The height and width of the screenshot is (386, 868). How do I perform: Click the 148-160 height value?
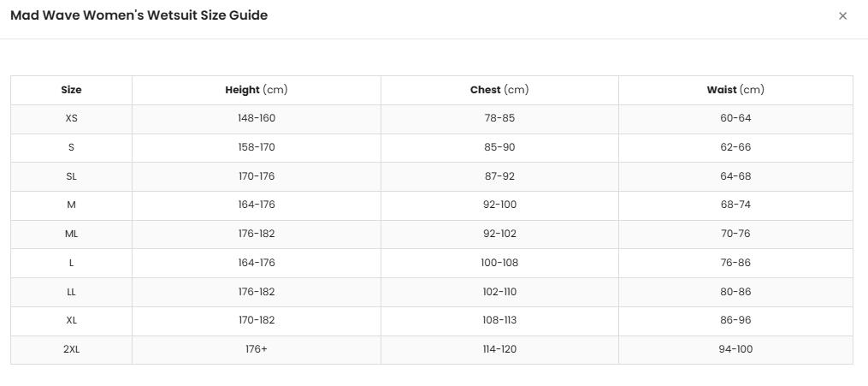(x=257, y=118)
